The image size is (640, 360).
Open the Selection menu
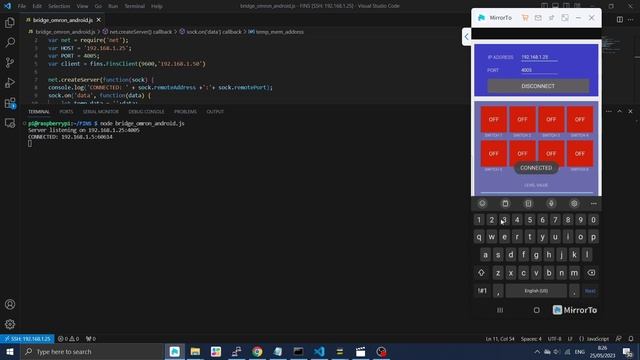click(x=59, y=6)
